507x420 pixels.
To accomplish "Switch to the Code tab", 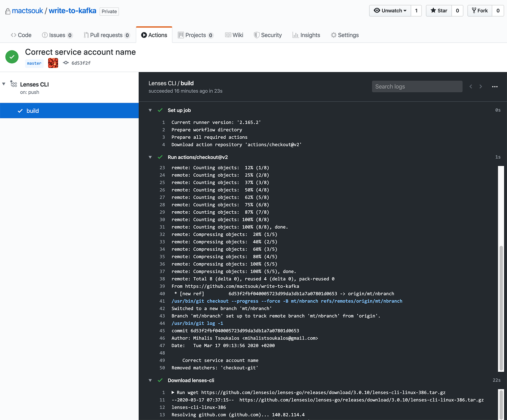I will coord(21,35).
